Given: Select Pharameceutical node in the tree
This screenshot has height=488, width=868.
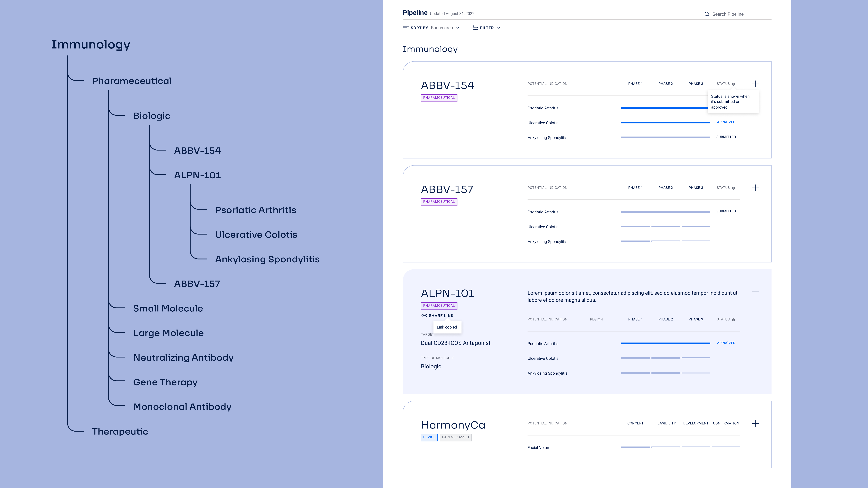Looking at the screenshot, I should tap(132, 81).
